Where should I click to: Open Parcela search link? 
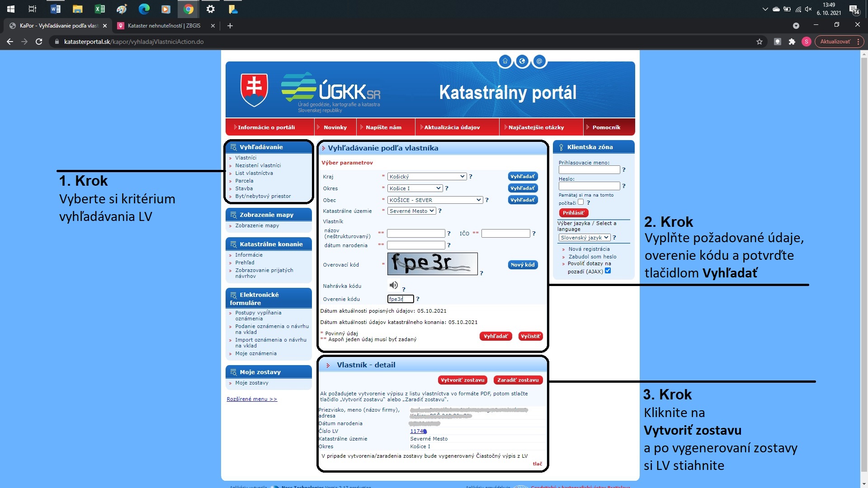(244, 181)
